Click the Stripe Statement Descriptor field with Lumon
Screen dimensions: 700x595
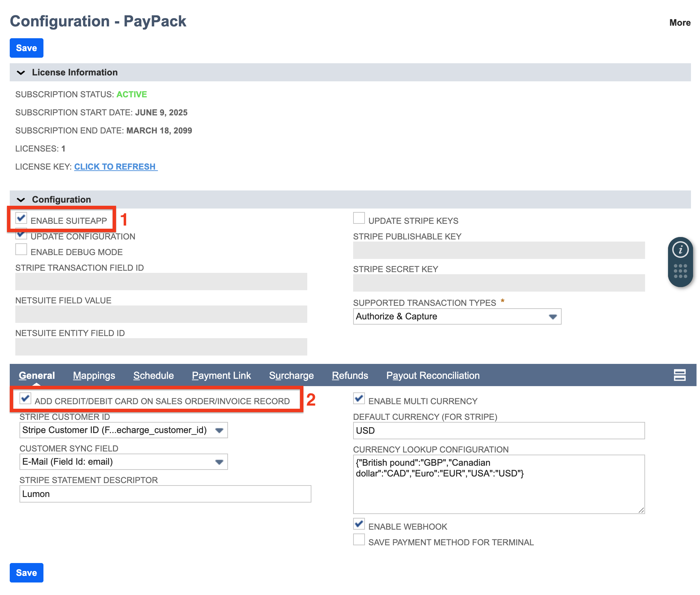pos(165,494)
